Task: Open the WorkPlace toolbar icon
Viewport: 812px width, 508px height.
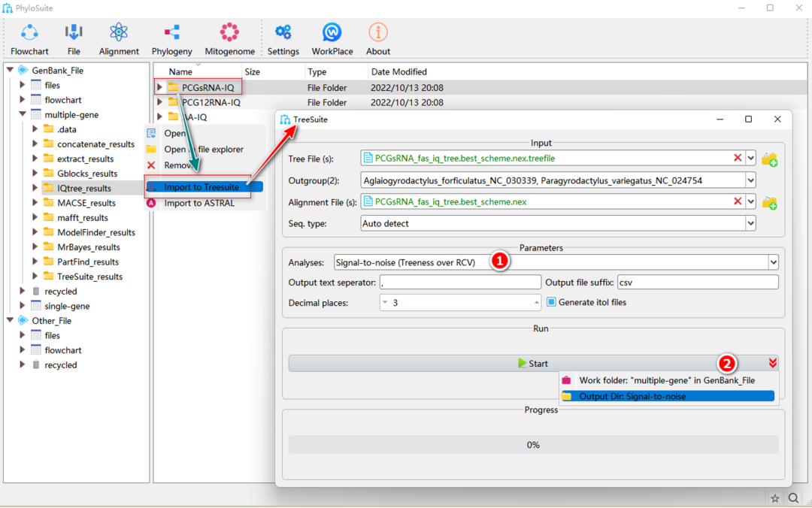Action: pos(332,32)
